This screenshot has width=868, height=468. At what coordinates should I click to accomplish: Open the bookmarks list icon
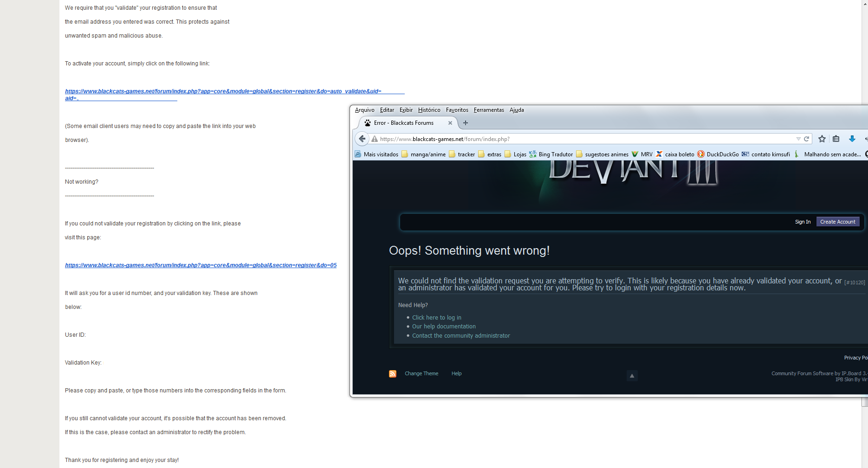tap(836, 139)
